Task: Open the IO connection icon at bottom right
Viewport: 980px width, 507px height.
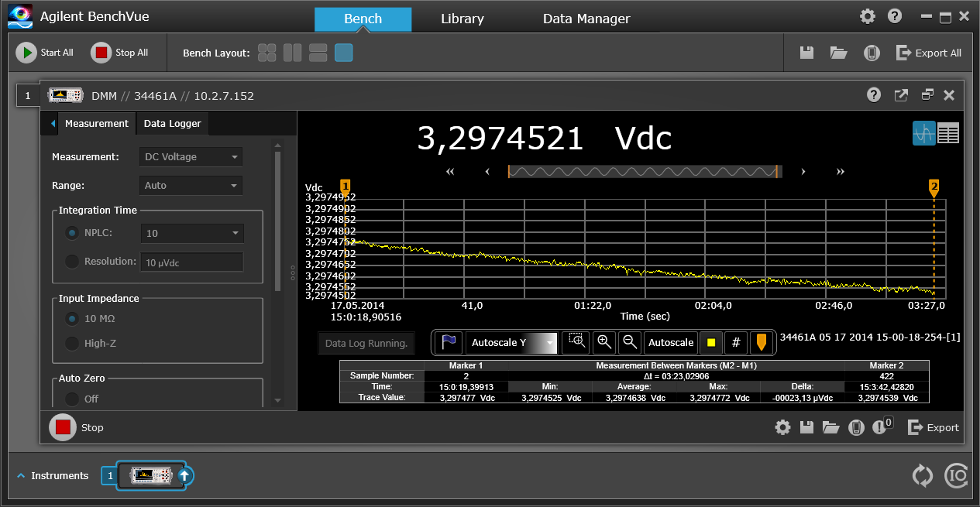Action: click(956, 475)
